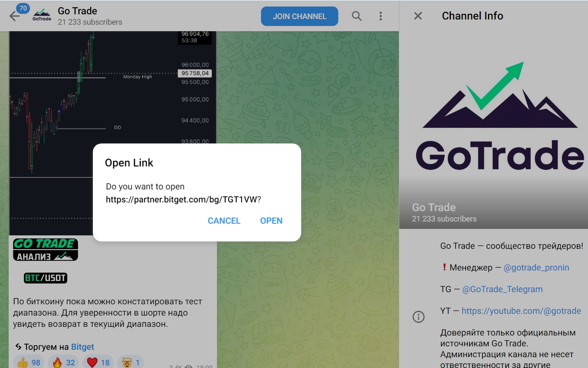Select the partner.bitget.com URL text in dialog

coord(181,199)
